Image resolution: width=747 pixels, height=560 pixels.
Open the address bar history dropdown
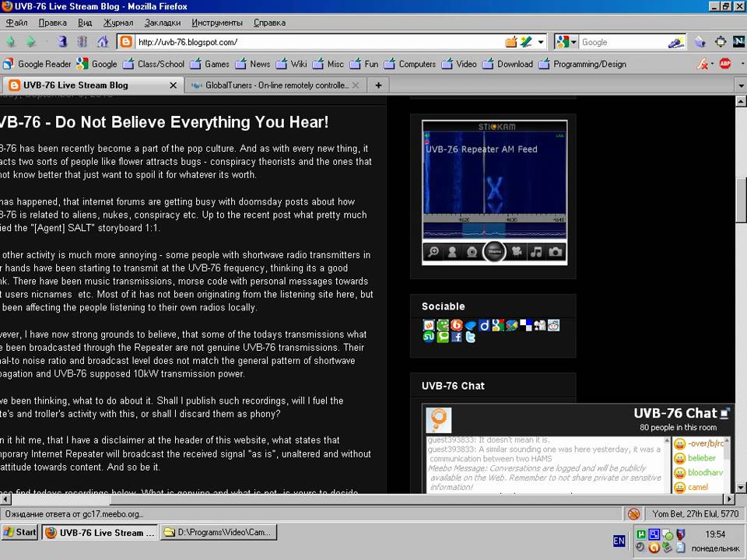(541, 42)
